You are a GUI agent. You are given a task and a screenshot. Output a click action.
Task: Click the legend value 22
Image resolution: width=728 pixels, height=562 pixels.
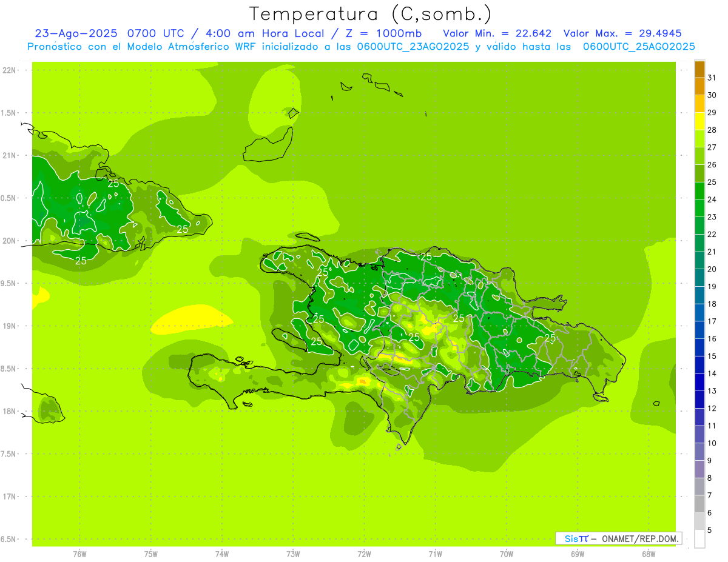tap(712, 234)
